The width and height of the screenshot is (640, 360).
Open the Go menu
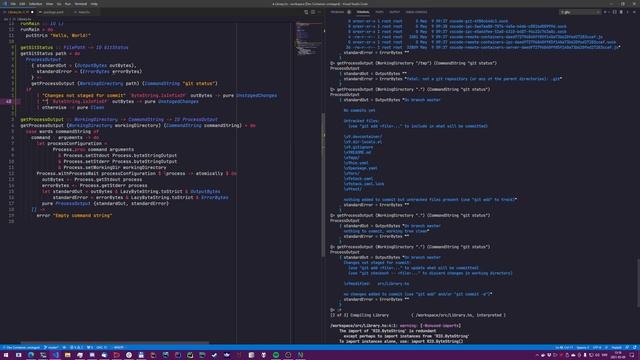[59, 4]
